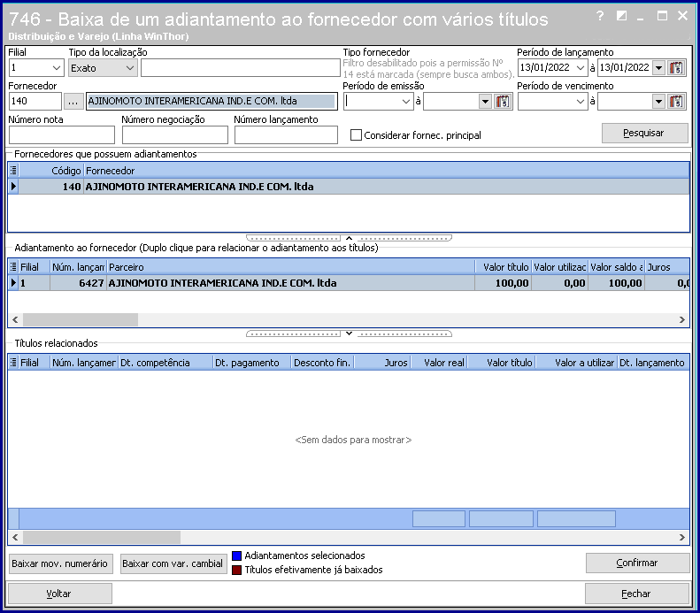
Task: Click the Confirmar button
Action: (637, 563)
